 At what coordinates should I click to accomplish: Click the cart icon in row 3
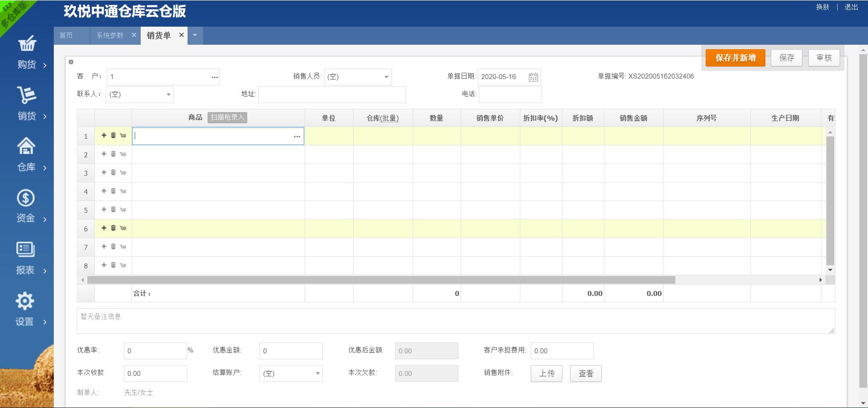(123, 173)
